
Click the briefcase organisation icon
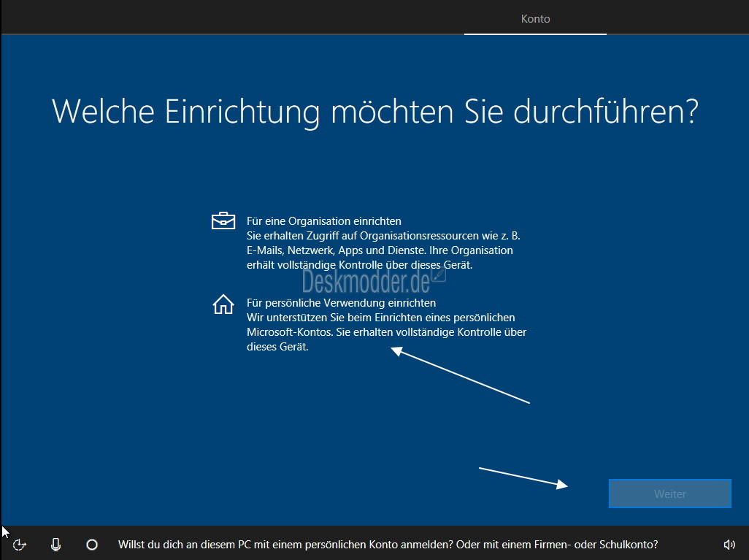tap(223, 220)
